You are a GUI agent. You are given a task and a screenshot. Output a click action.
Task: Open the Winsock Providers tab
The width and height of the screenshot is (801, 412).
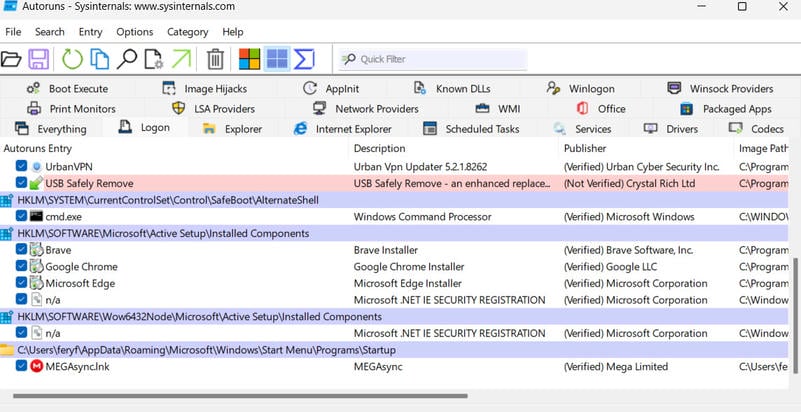pyautogui.click(x=720, y=89)
